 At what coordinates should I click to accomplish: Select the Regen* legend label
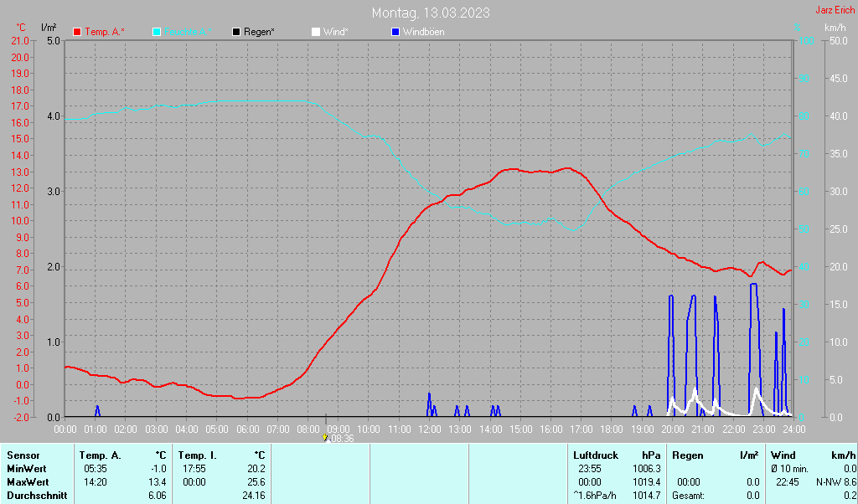pos(259,32)
